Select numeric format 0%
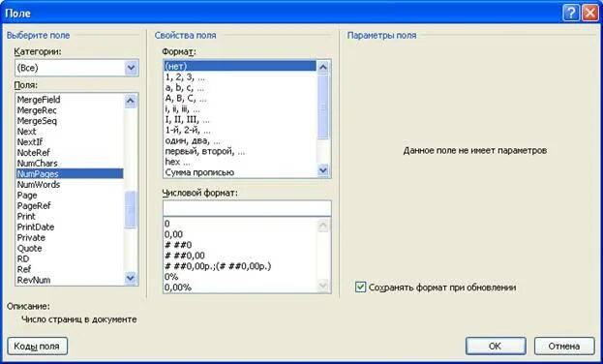 tap(240, 277)
